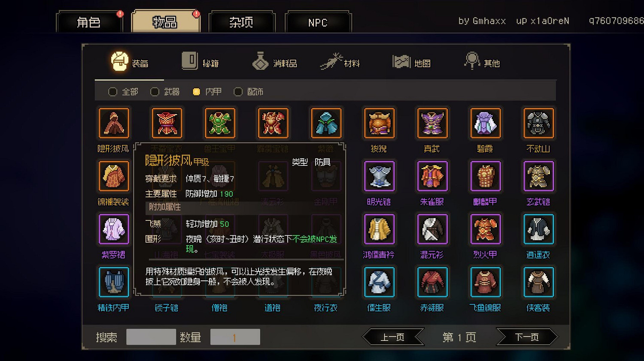This screenshot has width=644, height=361.
Task: Pick the 真武 purple armor icon
Action: (x=432, y=123)
